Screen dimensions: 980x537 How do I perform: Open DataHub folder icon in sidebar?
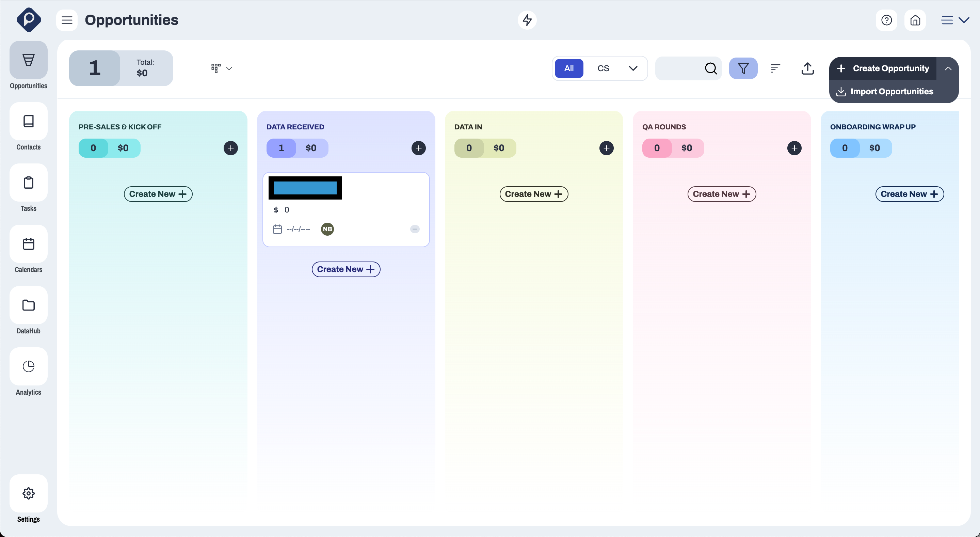(29, 305)
